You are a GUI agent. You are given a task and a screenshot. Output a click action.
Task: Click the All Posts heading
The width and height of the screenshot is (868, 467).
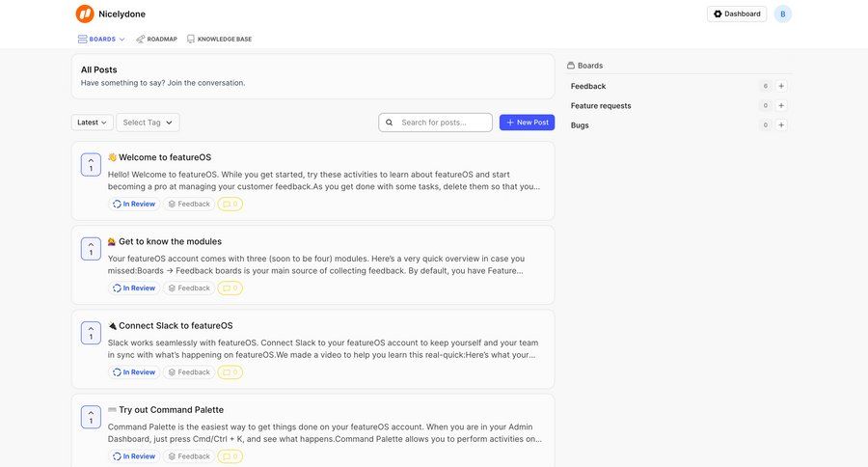coord(99,69)
